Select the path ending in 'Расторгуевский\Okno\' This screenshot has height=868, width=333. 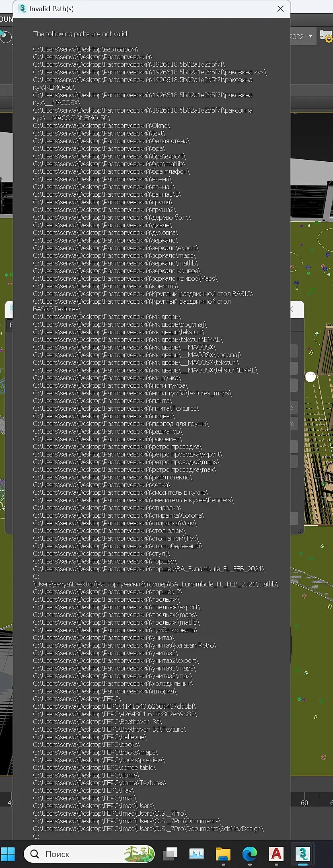click(102, 125)
